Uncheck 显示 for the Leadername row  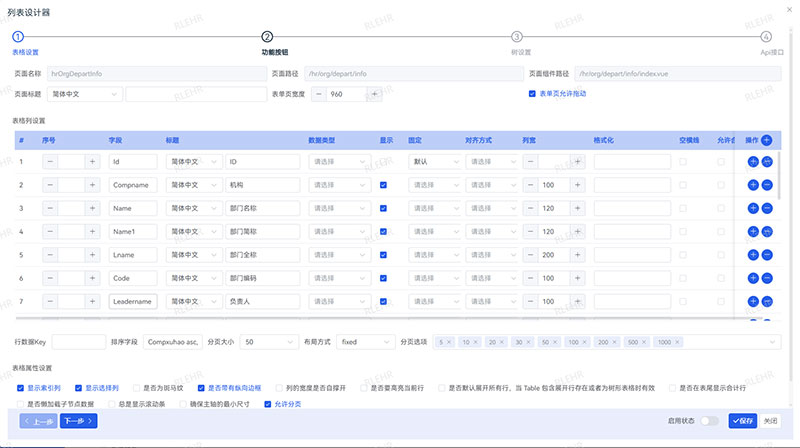pyautogui.click(x=383, y=302)
